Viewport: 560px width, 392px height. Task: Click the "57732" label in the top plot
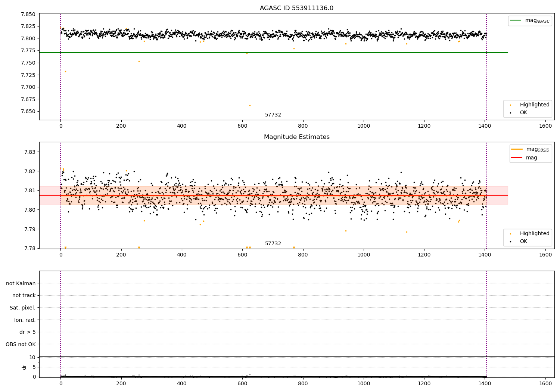coord(273,115)
